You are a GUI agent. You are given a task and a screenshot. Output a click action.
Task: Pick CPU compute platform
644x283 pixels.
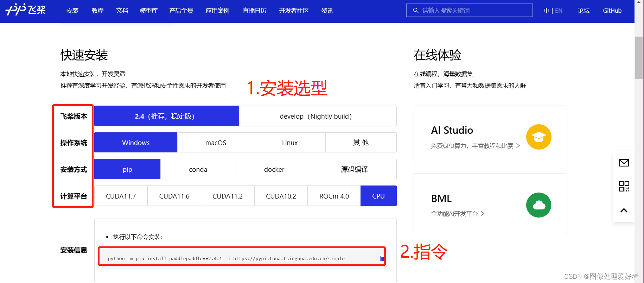pos(378,196)
